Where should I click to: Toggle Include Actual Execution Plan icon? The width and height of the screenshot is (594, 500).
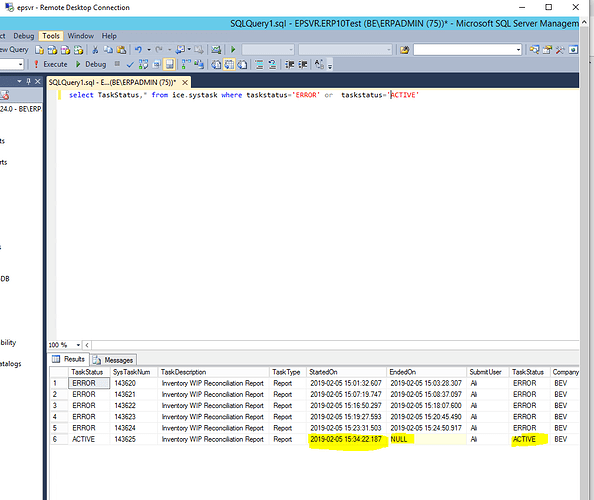(186, 64)
